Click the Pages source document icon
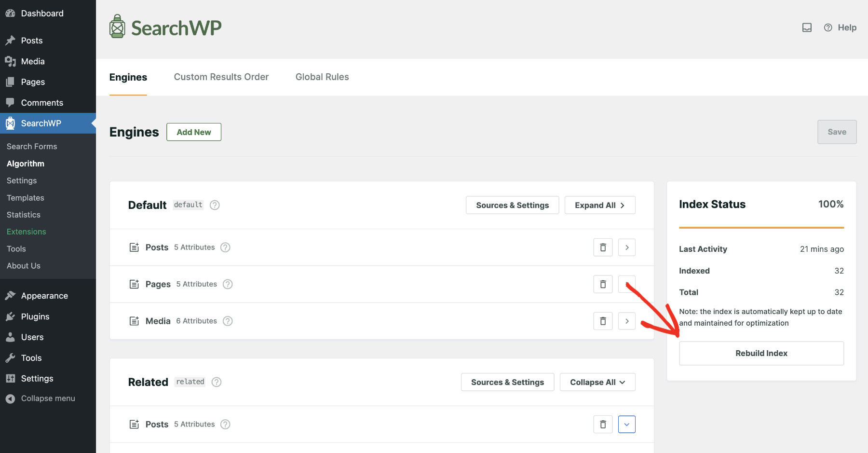The width and height of the screenshot is (868, 453). (x=135, y=284)
